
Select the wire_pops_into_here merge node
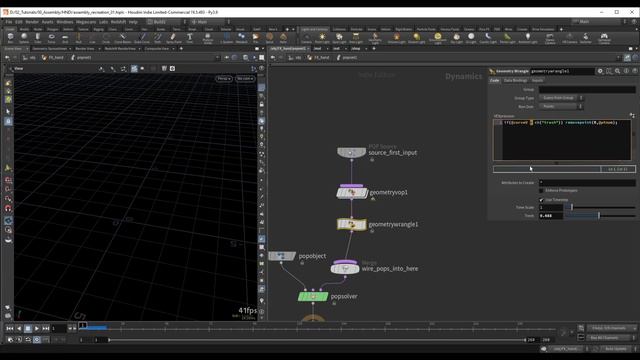[345, 268]
